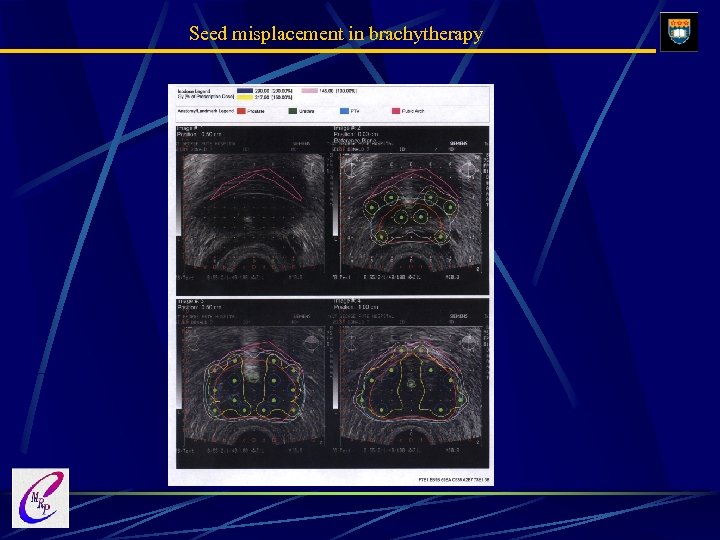
Task: Open ultrasound Image #2 at the reference plane
Action: pyautogui.click(x=411, y=210)
